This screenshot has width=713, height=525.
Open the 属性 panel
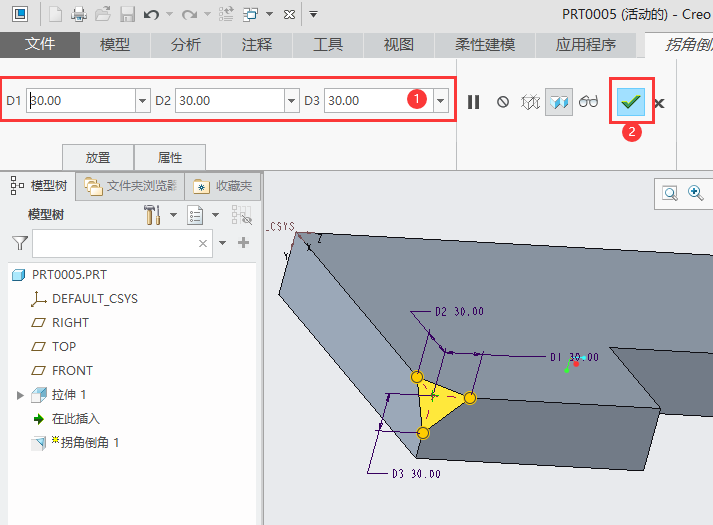(x=170, y=157)
